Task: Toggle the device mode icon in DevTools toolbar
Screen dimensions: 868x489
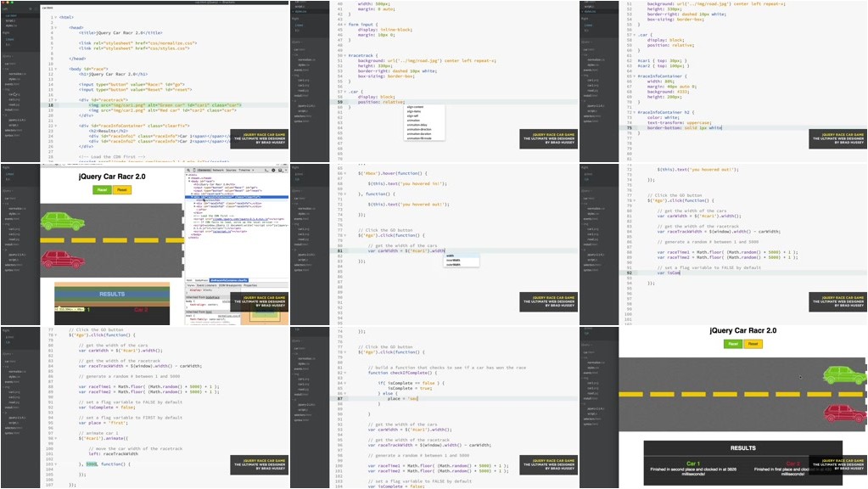Action: (x=194, y=170)
